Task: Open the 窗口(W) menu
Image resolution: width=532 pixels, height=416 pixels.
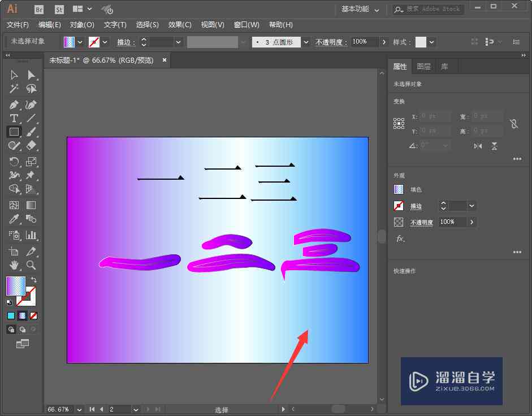Action: pyautogui.click(x=246, y=25)
